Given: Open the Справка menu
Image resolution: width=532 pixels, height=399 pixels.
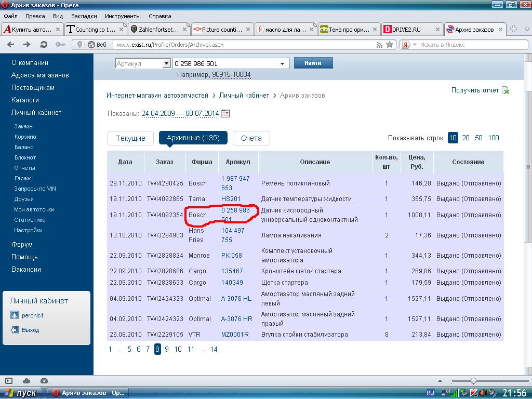Looking at the screenshot, I should pos(160,16).
